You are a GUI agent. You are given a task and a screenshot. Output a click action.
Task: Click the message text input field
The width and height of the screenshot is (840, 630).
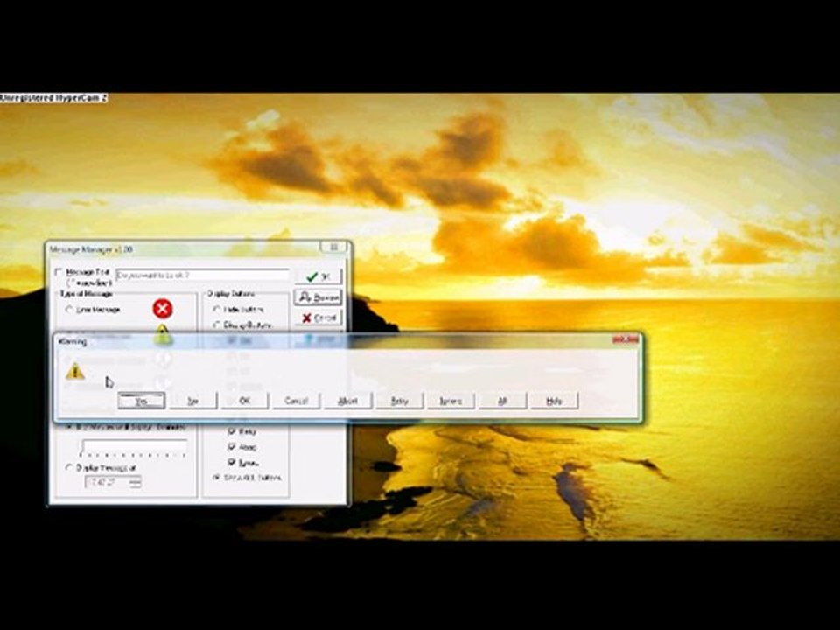(x=202, y=275)
